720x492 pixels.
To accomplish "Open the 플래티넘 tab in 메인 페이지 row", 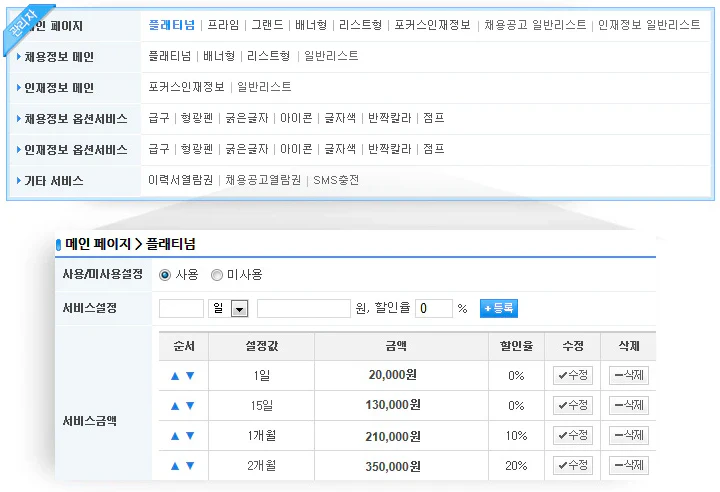I will point(172,25).
